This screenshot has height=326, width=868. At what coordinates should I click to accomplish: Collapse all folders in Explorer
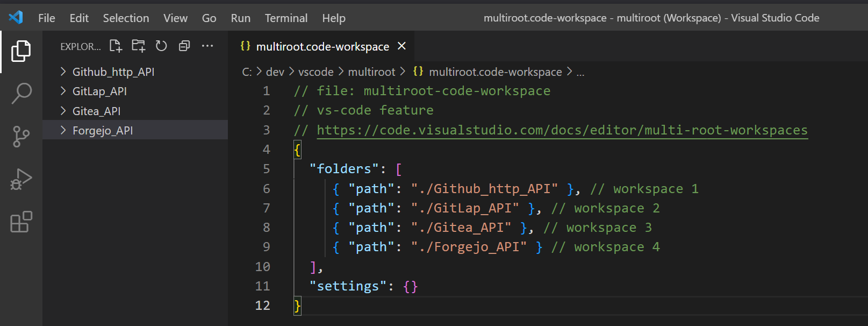pyautogui.click(x=184, y=46)
